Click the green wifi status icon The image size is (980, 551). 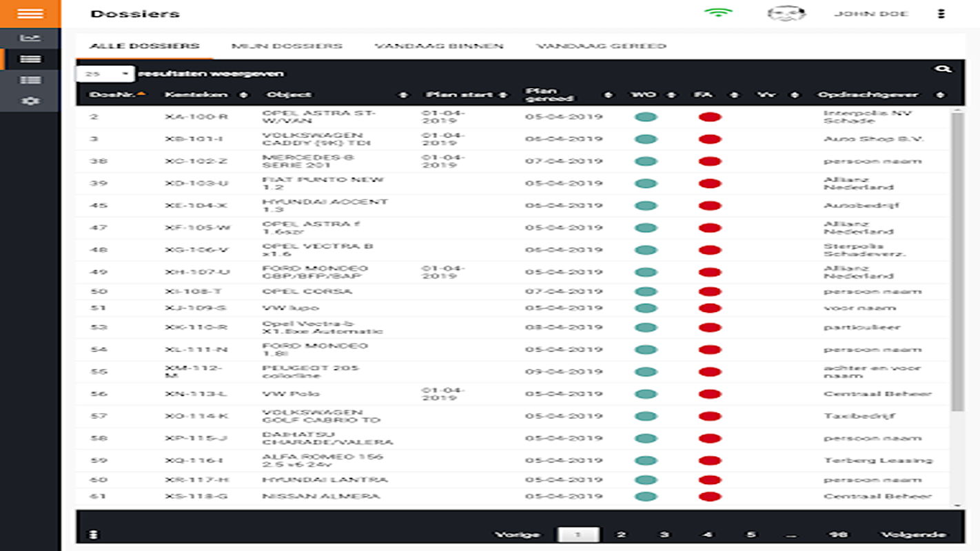pos(719,12)
